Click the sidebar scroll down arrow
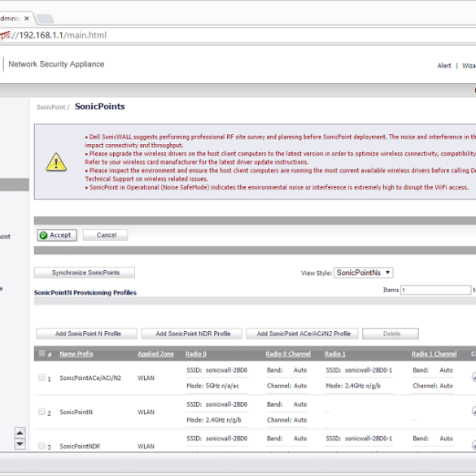Image resolution: width=476 pixels, height=476 pixels. click(x=20, y=444)
